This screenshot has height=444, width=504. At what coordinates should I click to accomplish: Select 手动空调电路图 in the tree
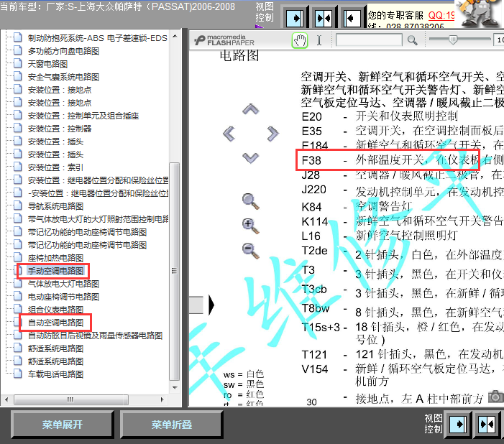(x=55, y=271)
